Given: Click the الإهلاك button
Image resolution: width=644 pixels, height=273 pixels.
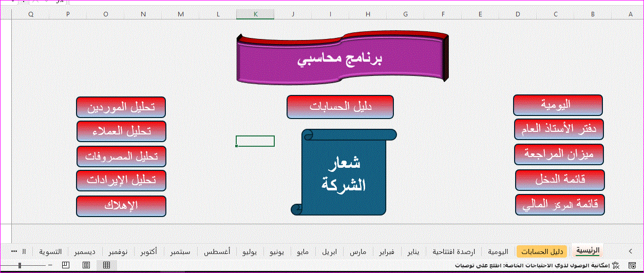Looking at the screenshot, I should (x=121, y=206).
